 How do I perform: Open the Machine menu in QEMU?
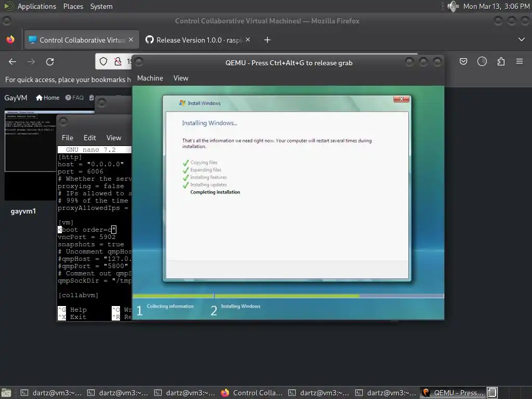[x=150, y=78]
